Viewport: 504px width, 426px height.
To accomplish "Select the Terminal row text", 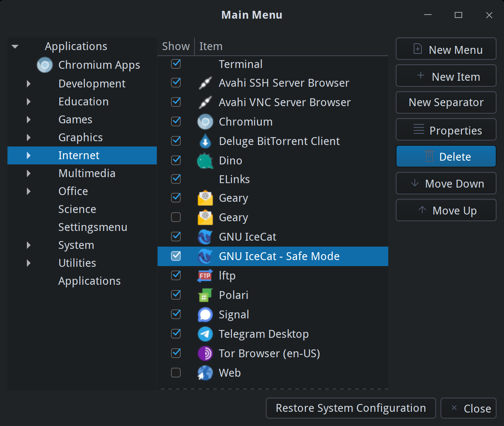I will 241,64.
